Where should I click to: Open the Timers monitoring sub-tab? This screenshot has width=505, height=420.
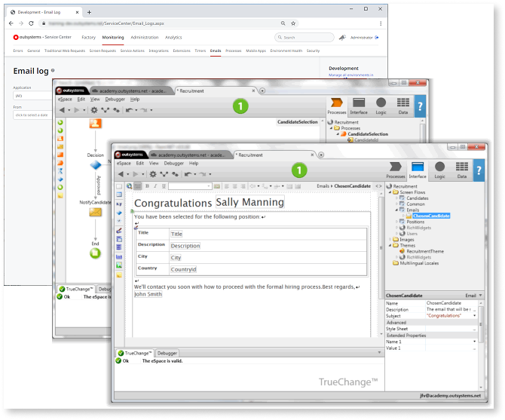(200, 51)
